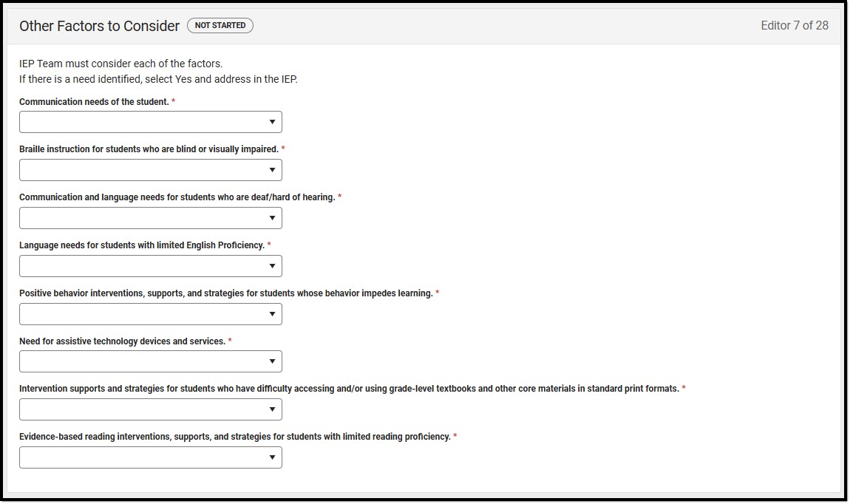Click the Evidence-based reading interventions dropdown arrow
850x504 pixels.
(272, 457)
